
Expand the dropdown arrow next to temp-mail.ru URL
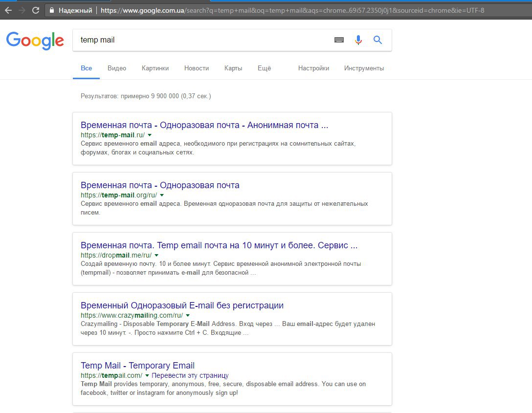tap(150, 135)
